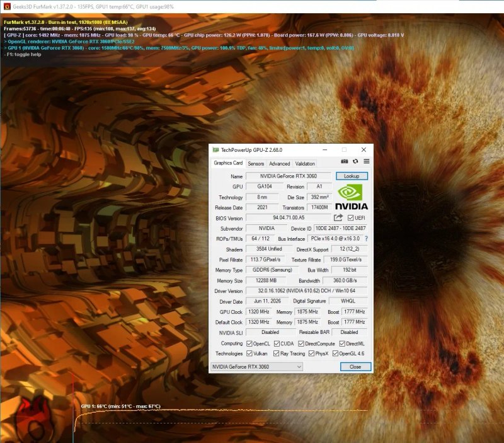Click the Texture Fillrate value 199.0 GTexel/s

(x=345, y=260)
